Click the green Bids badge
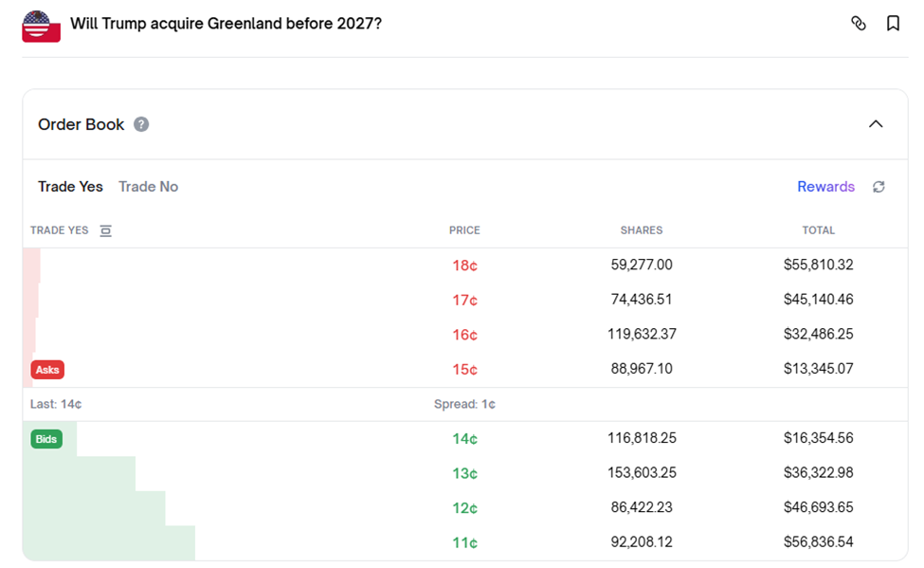Image resolution: width=924 pixels, height=568 pixels. click(x=46, y=439)
